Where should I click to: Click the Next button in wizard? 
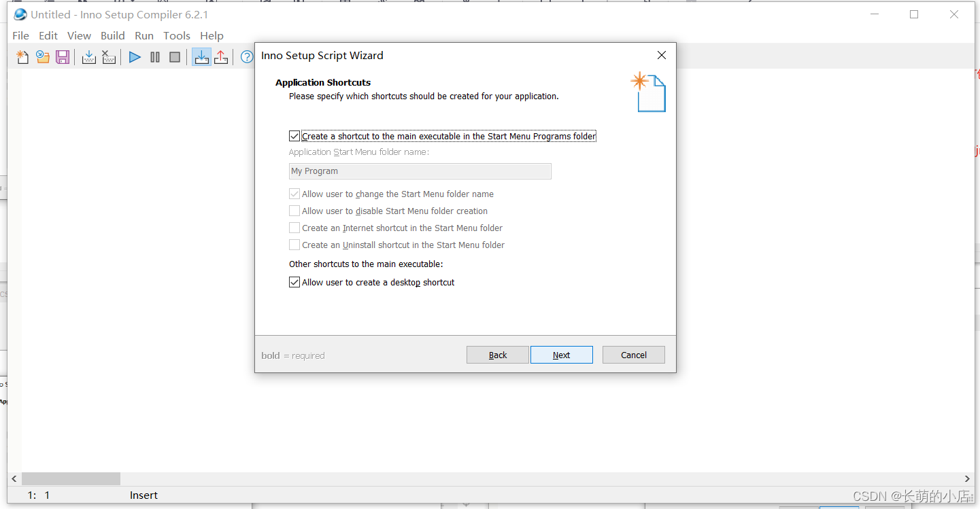tap(562, 355)
